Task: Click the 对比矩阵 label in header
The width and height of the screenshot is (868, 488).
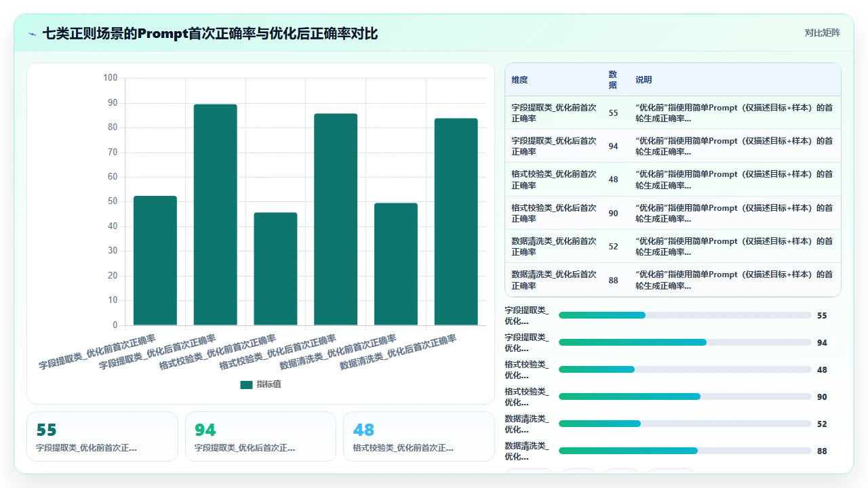Action: pyautogui.click(x=822, y=33)
